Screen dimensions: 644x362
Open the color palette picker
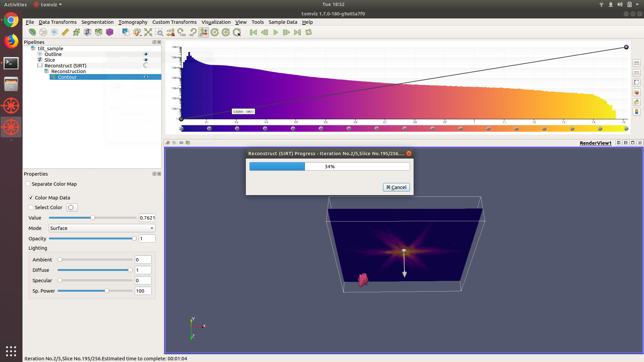coord(137,32)
